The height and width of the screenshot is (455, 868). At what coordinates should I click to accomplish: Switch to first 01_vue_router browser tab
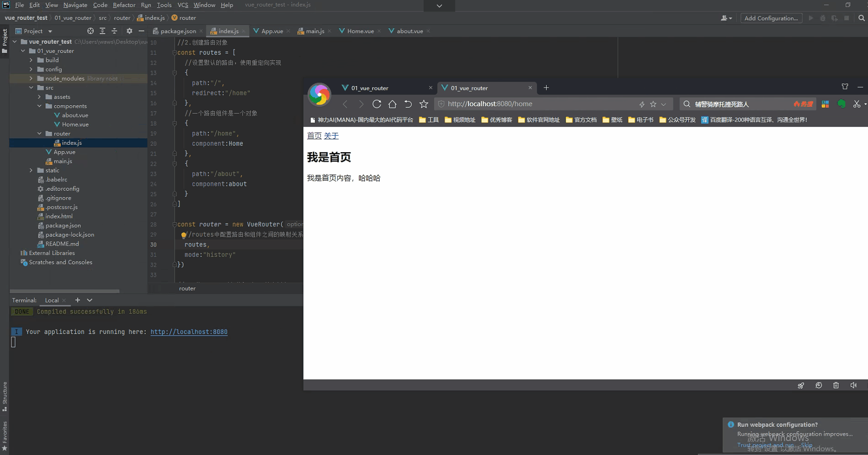(x=387, y=88)
